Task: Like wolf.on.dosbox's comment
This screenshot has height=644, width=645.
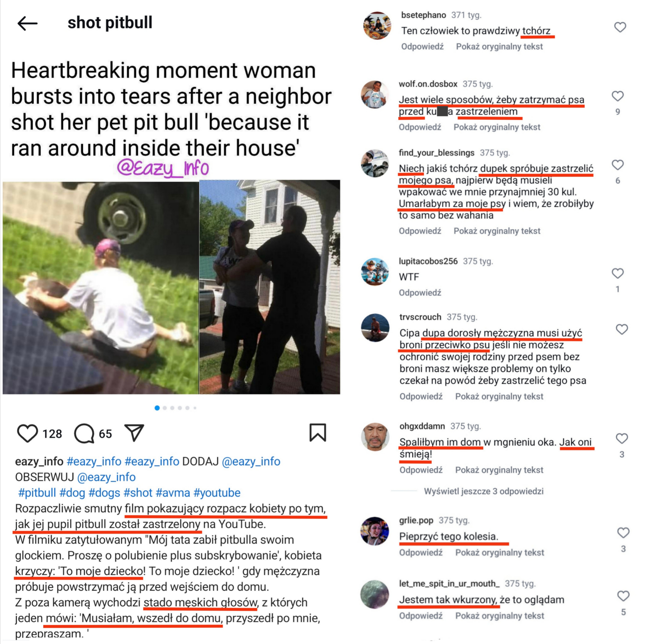Action: click(617, 96)
